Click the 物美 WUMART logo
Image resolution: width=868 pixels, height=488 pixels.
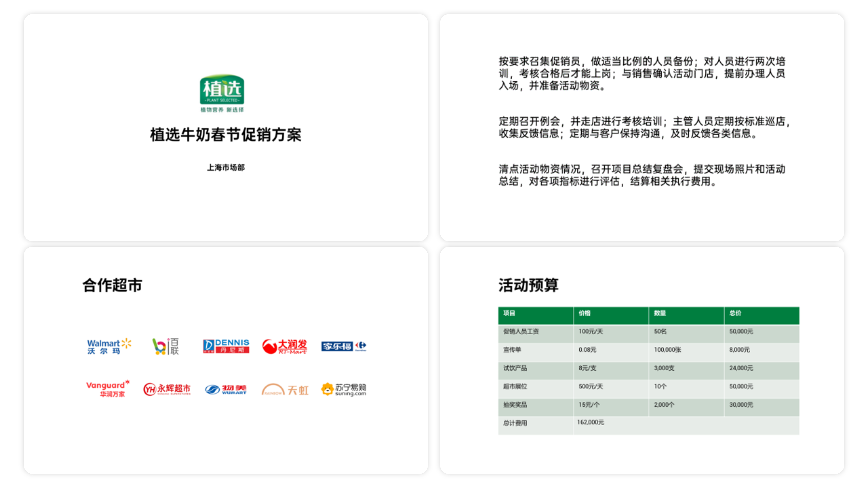[x=226, y=389]
